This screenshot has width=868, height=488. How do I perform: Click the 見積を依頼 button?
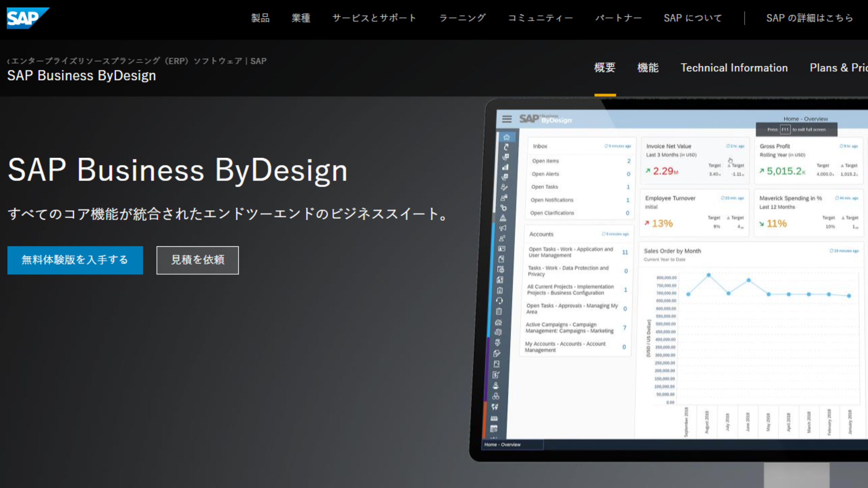[198, 260]
